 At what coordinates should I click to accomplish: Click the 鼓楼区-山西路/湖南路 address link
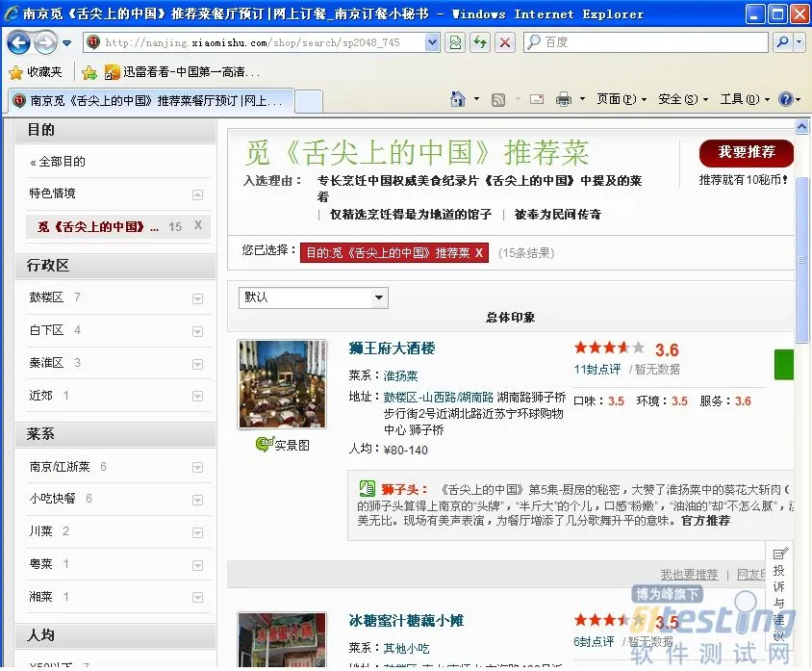point(438,398)
